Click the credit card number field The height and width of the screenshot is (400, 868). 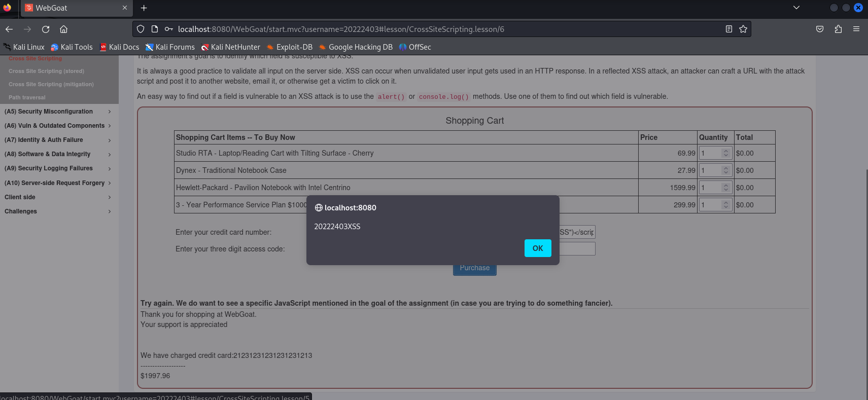tap(577, 232)
